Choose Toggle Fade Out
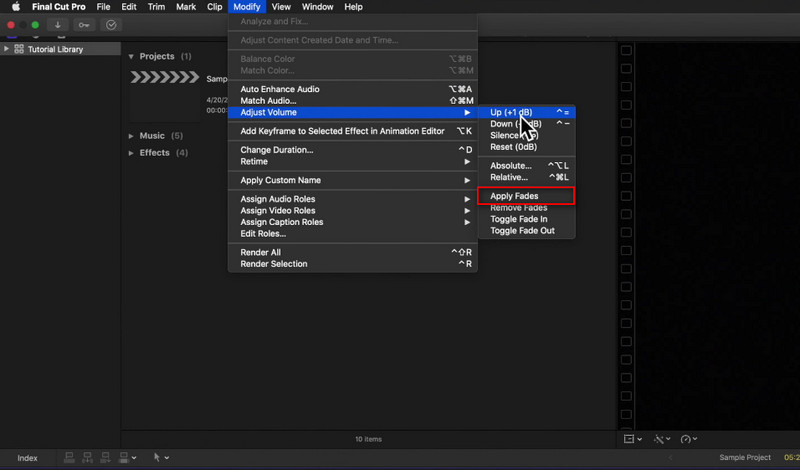This screenshot has height=470, width=800. (x=527, y=231)
